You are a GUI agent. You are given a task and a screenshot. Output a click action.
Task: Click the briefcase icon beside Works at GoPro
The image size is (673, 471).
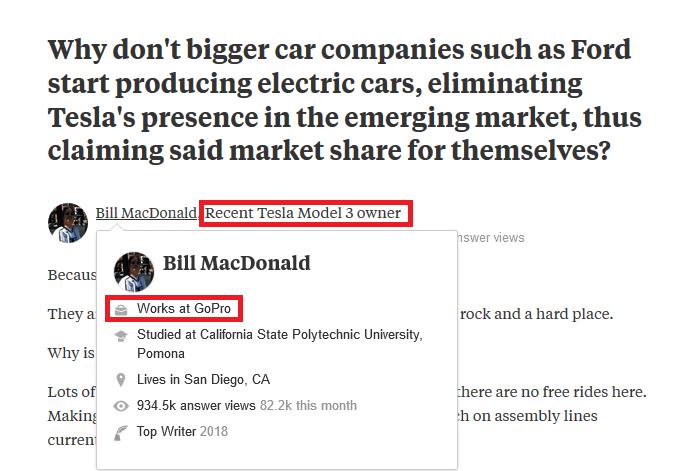point(121,309)
